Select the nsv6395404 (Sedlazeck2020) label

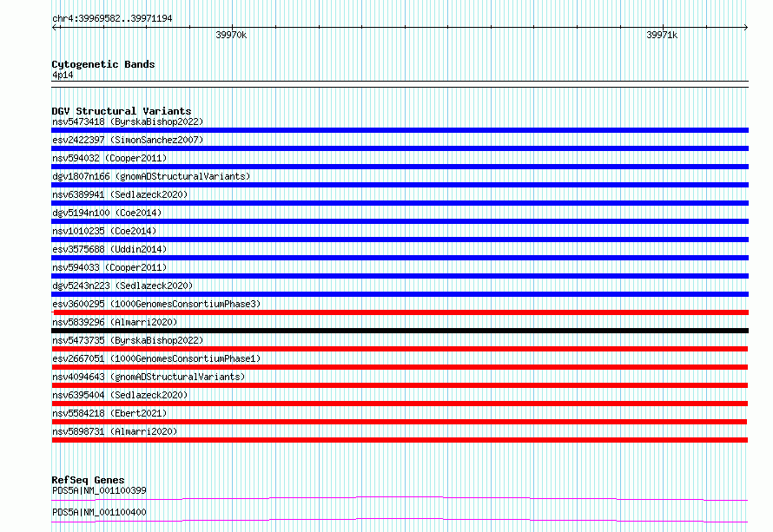pyautogui.click(x=120, y=395)
